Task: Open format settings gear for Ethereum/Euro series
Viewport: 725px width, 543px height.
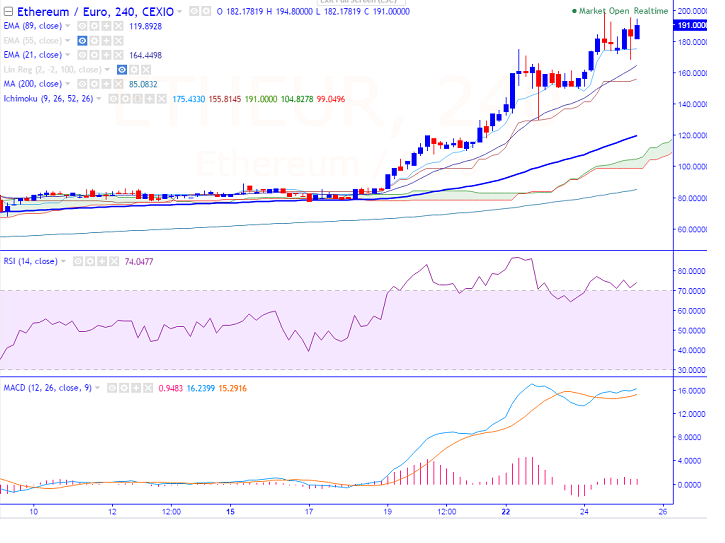Action: (206, 12)
